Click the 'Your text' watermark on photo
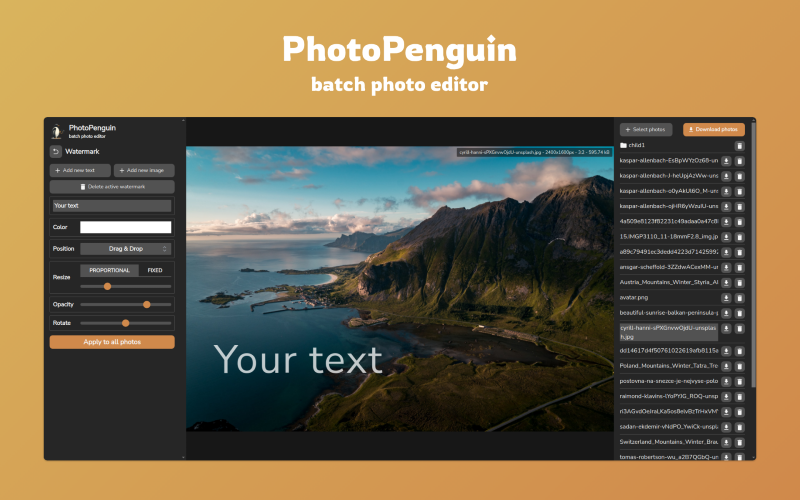 (x=298, y=360)
